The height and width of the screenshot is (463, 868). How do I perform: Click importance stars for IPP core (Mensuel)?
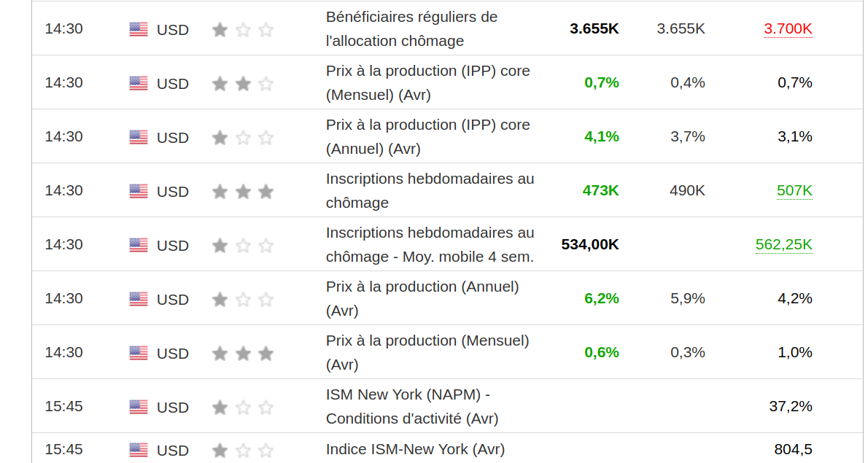point(243,84)
